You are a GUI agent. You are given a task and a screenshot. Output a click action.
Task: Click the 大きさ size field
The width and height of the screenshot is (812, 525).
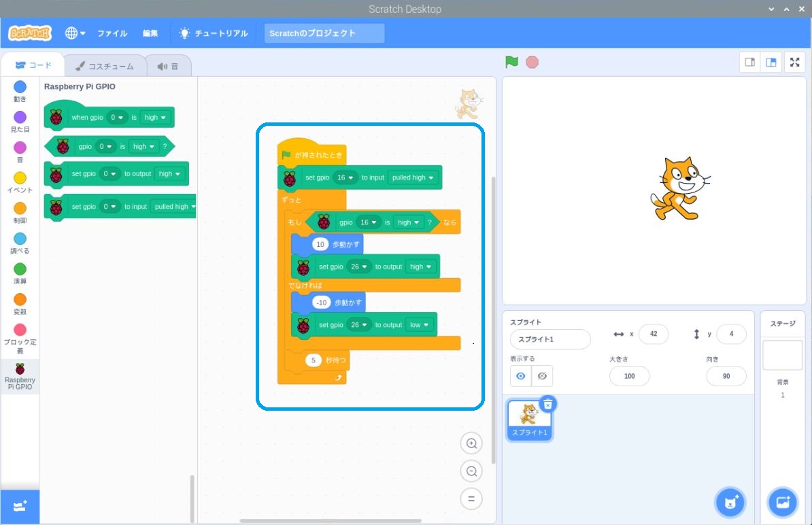point(629,376)
